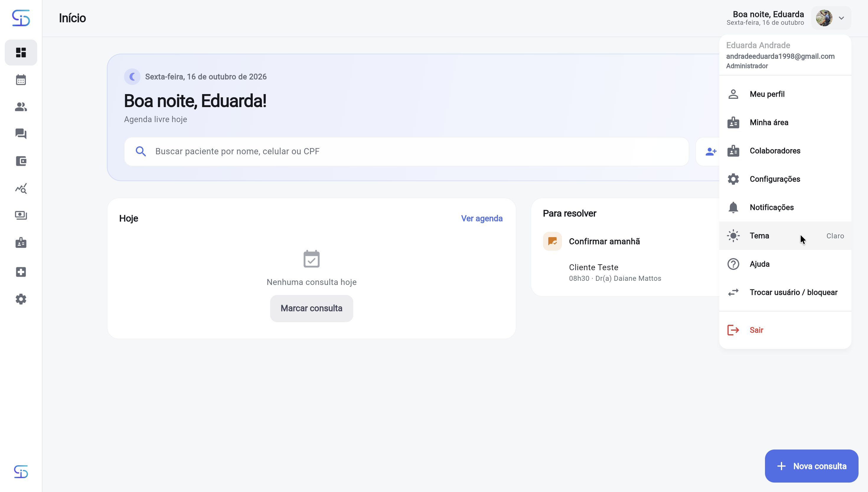The image size is (868, 492).
Task: Choose Trocar usuário / bloquear
Action: [x=785, y=292]
